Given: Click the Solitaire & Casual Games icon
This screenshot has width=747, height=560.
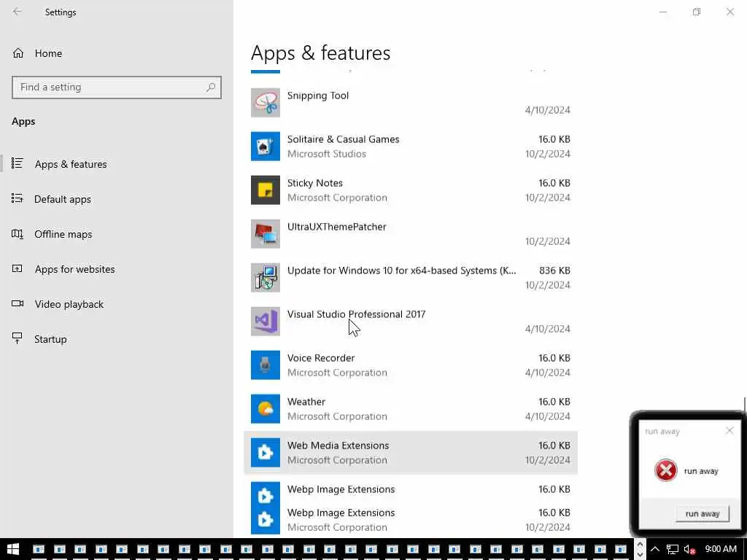Looking at the screenshot, I should pos(266,146).
